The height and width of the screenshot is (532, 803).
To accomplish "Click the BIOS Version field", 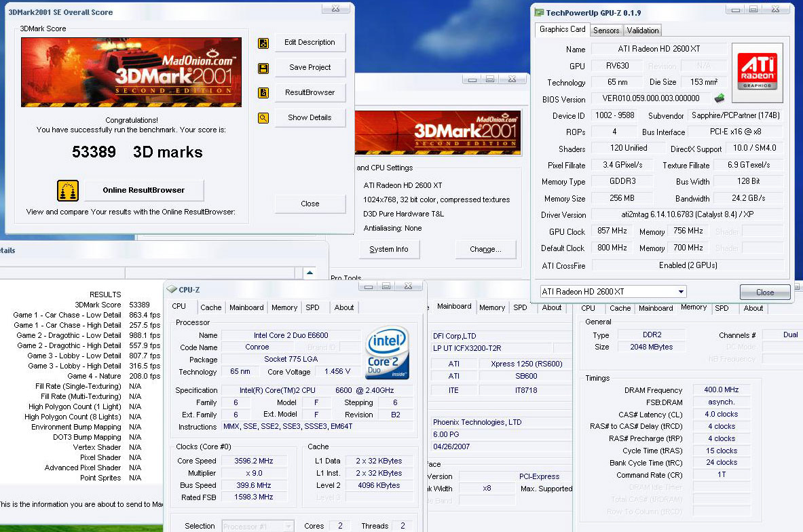I will pyautogui.click(x=651, y=98).
